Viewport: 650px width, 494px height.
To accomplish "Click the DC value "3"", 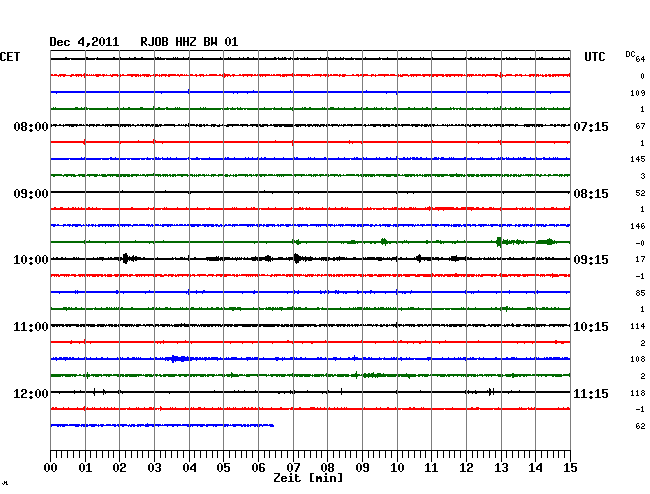I will pos(643,176).
